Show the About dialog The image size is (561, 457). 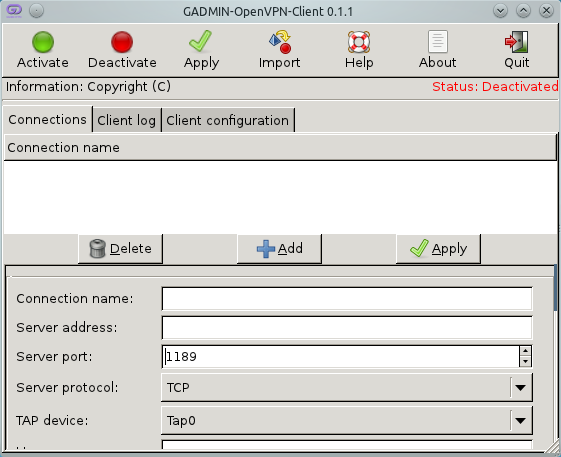click(438, 42)
